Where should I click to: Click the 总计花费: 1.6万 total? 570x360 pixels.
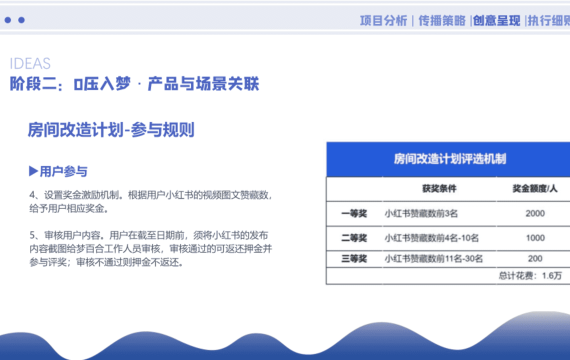click(x=530, y=276)
